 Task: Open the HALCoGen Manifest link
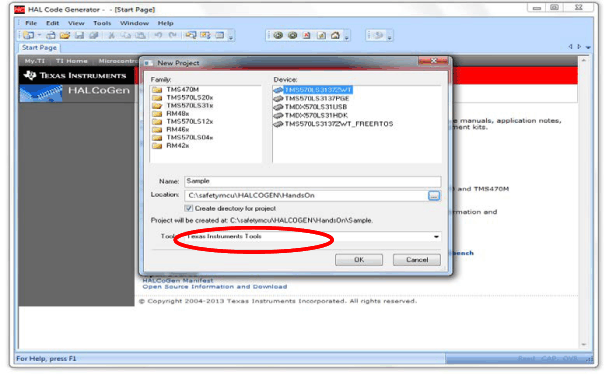click(178, 280)
